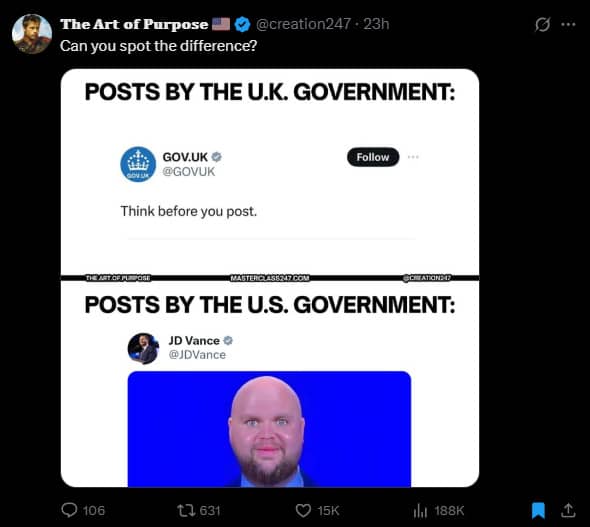Click the JD Vance avatar in image
This screenshot has height=527, width=590.
tap(143, 348)
